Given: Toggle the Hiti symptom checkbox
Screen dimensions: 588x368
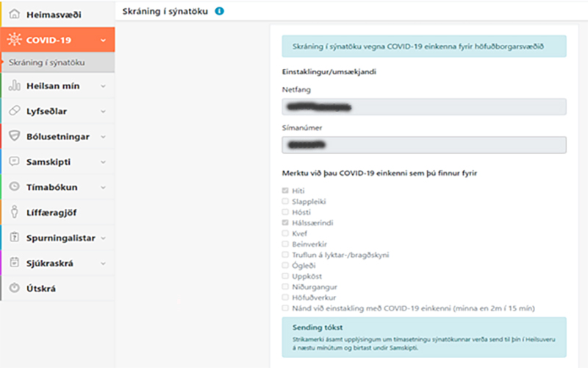Looking at the screenshot, I should click(285, 191).
